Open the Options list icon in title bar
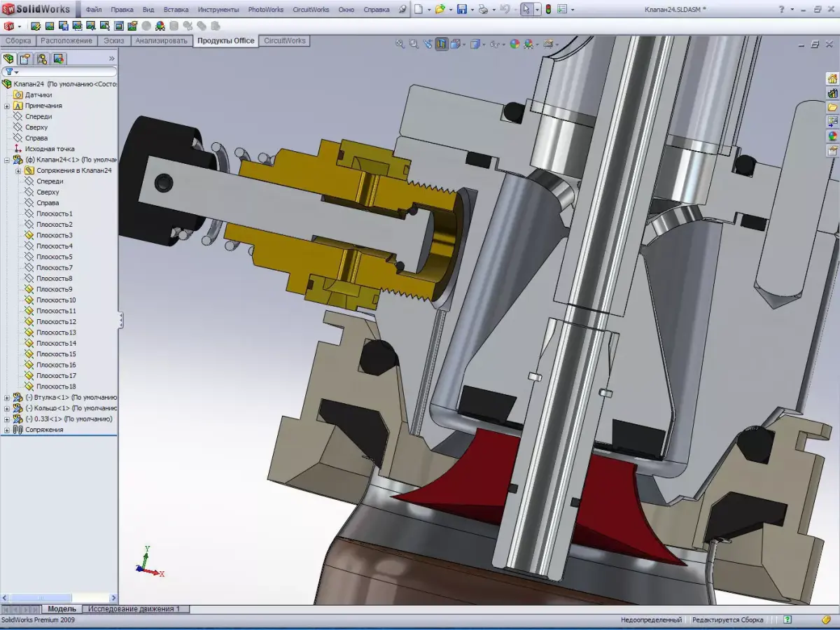Screen dimensions: 840x630 pos(563,9)
